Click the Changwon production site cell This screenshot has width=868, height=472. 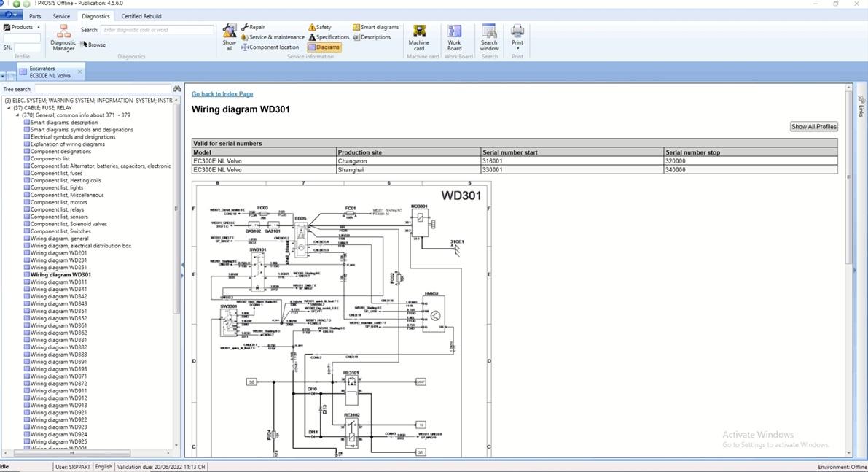click(x=408, y=161)
